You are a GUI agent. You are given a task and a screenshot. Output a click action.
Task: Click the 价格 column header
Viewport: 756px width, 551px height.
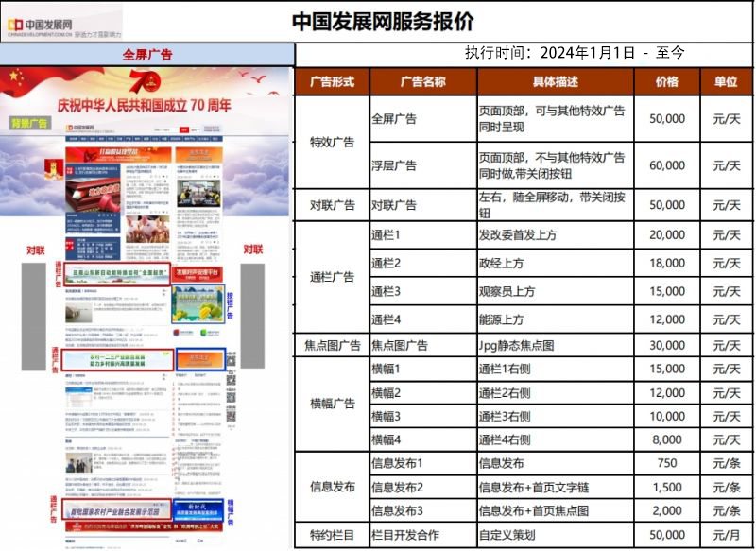(667, 81)
